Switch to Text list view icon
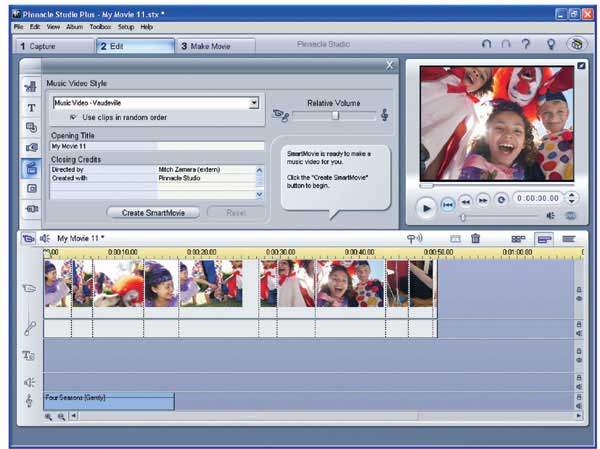The image size is (600, 449). click(569, 239)
